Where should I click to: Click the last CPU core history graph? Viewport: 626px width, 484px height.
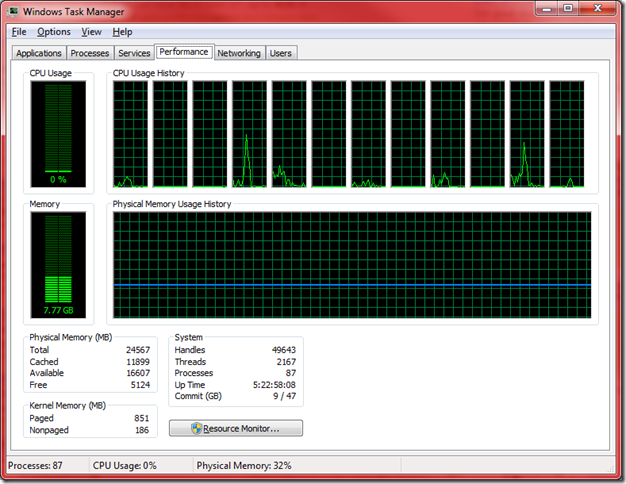(x=567, y=134)
